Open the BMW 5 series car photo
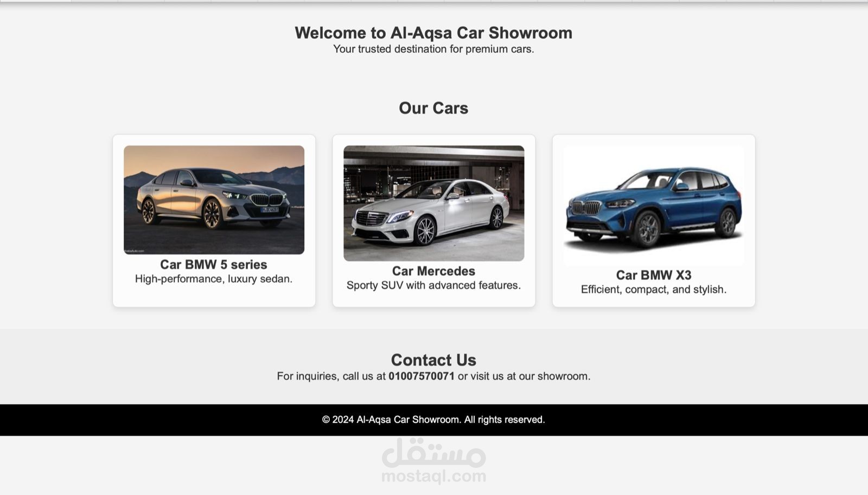The width and height of the screenshot is (868, 495). coord(214,200)
